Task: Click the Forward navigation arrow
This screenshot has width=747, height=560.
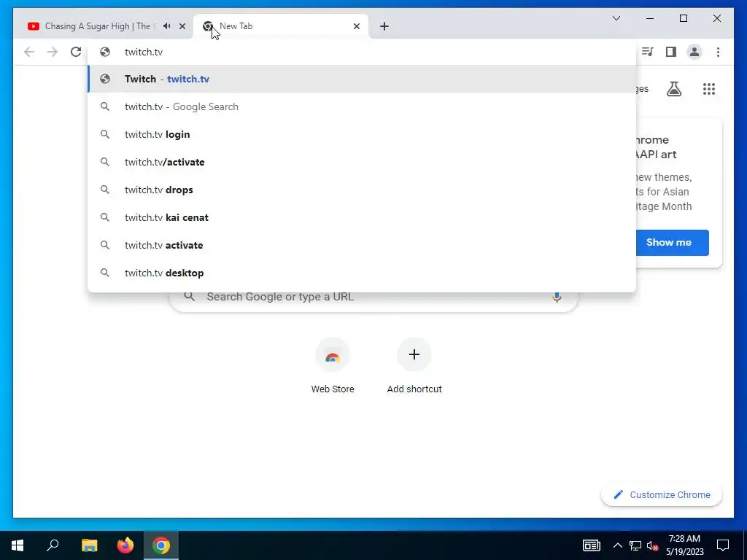Action: point(53,52)
